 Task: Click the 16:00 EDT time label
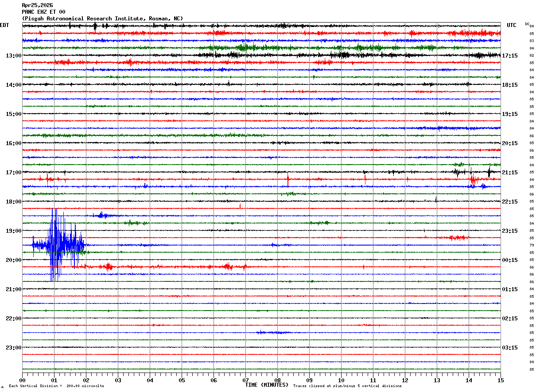pyautogui.click(x=14, y=143)
